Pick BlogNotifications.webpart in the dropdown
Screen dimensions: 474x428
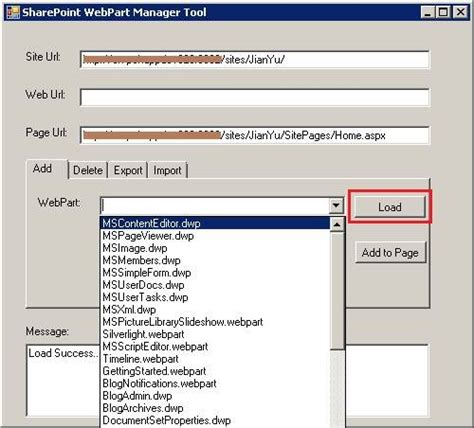[x=215, y=384]
